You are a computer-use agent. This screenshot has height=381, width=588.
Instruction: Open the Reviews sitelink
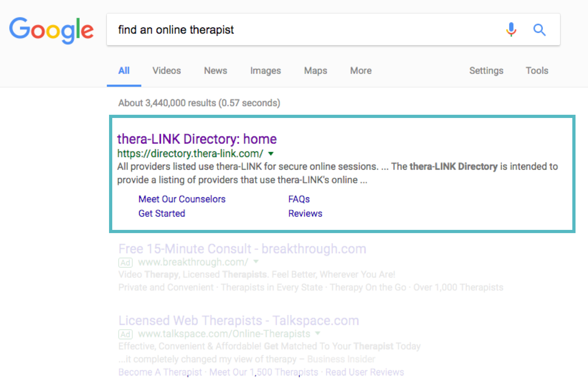coord(305,213)
